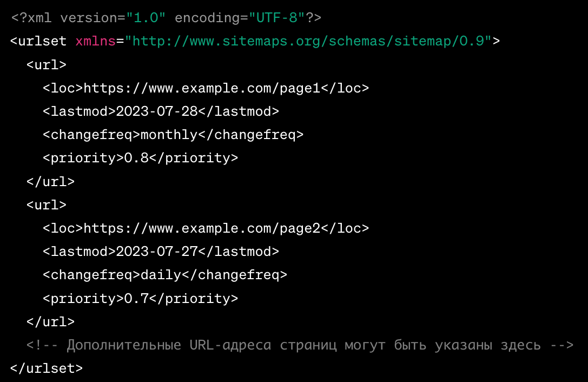Click the 2023-07-27 lastmod date
Viewport: 588px width, 382px height.
click(x=157, y=252)
